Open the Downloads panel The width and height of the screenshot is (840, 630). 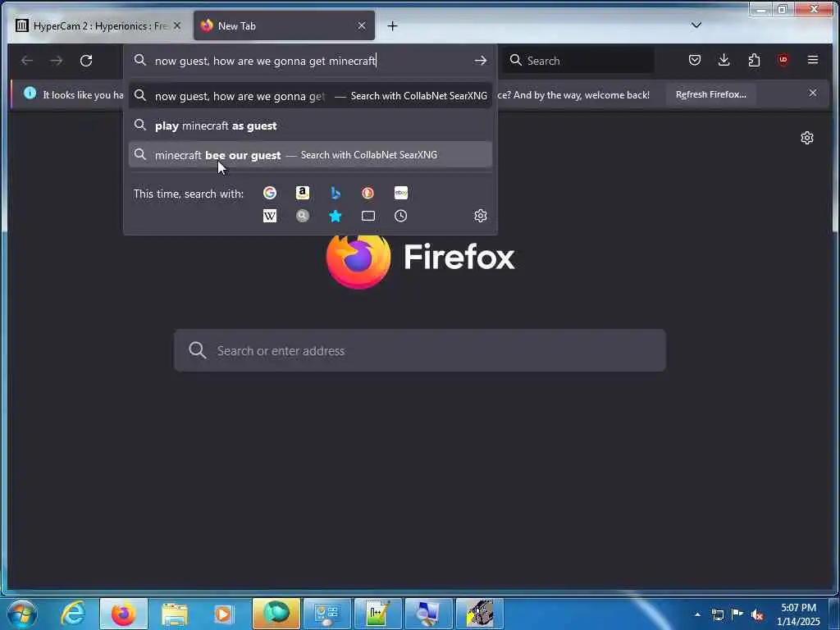tap(724, 60)
